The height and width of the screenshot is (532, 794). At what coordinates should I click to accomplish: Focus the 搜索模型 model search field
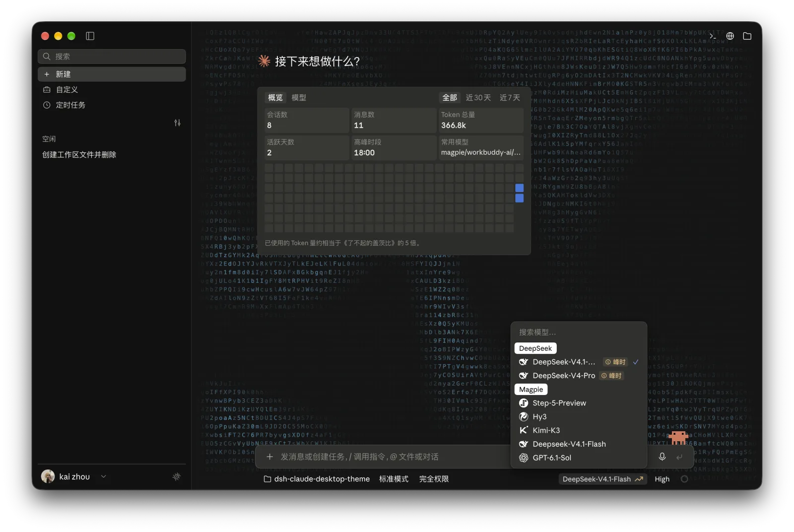579,332
